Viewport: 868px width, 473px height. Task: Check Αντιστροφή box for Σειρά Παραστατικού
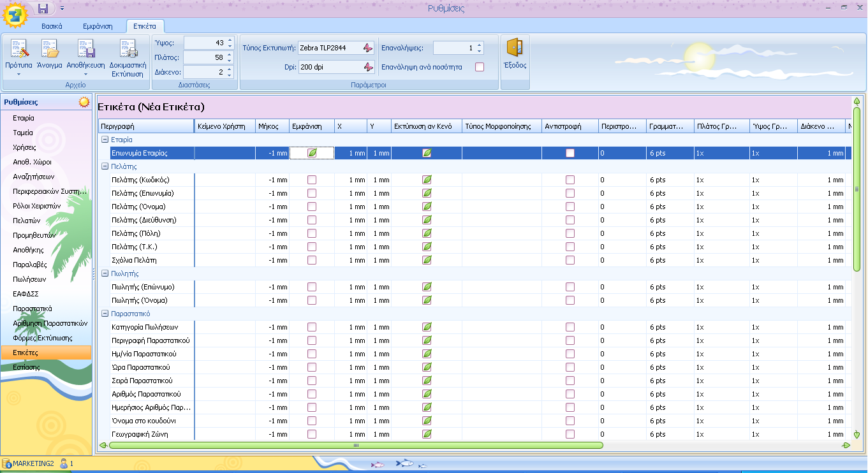click(570, 381)
